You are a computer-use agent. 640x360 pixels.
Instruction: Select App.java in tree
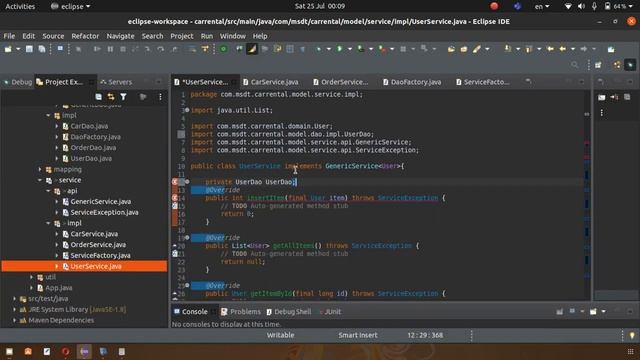58,288
